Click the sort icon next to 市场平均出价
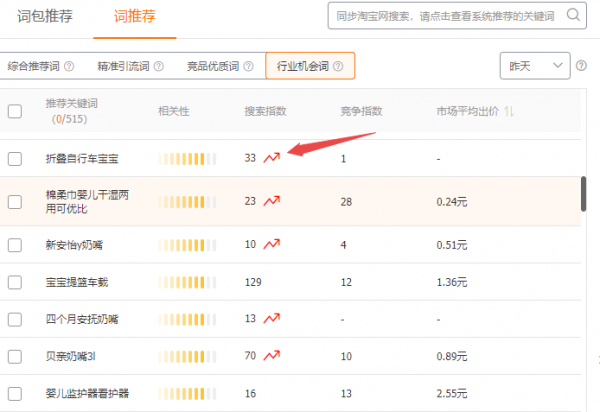Image resolution: width=600 pixels, height=412 pixels. click(x=509, y=111)
